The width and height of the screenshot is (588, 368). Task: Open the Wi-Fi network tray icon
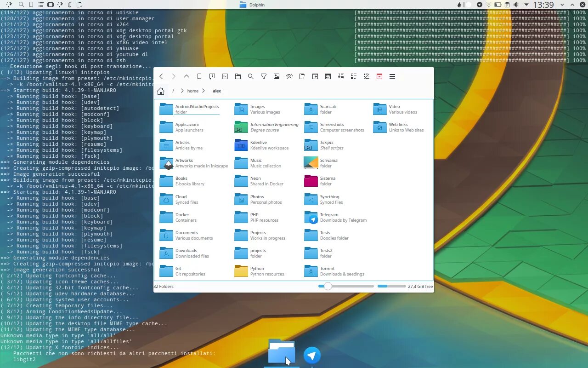pyautogui.click(x=488, y=5)
